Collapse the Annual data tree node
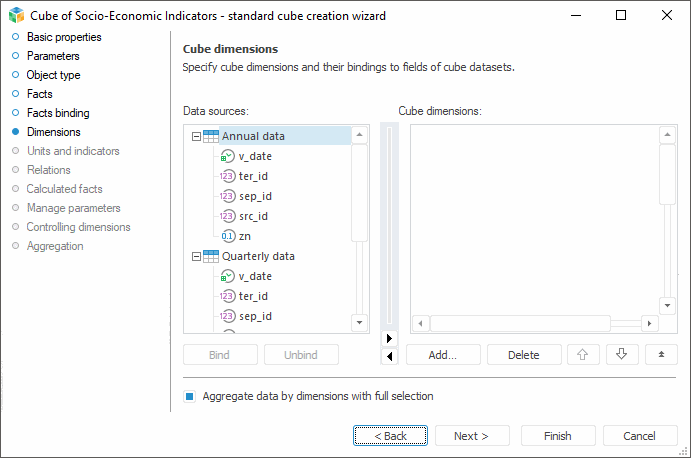 pos(196,136)
